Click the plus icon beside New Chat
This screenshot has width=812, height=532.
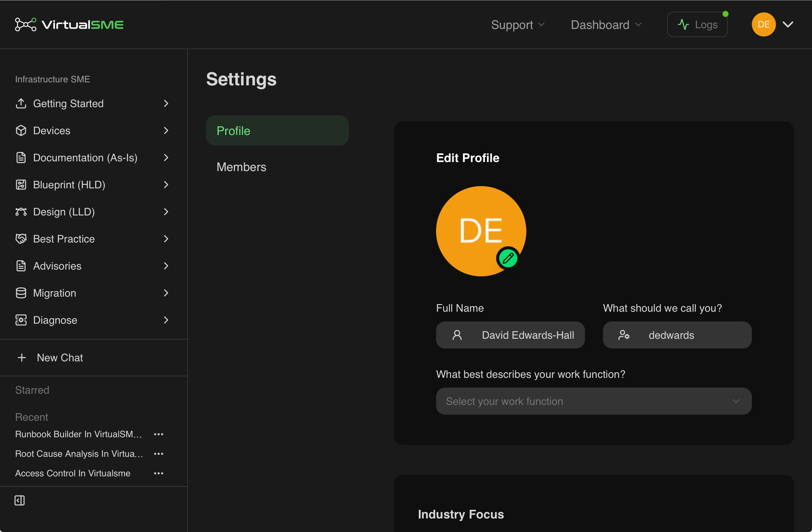coord(22,358)
